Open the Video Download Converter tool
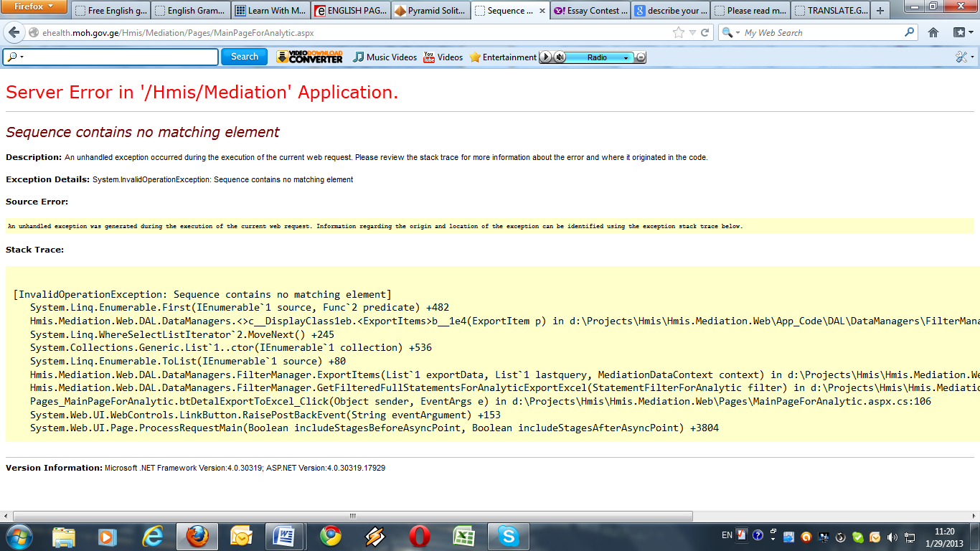Screen dimensions: 980x551 pos(309,57)
